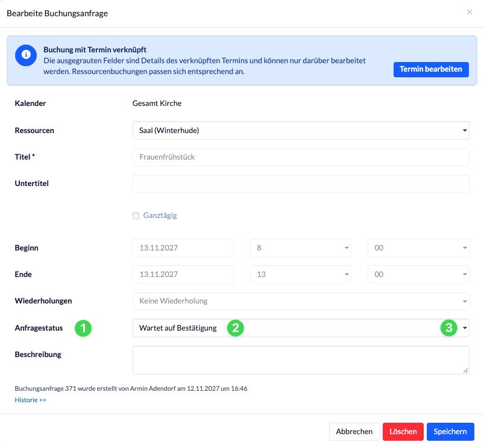The image size is (484, 448).
Task: Open the Ressourcen dropdown Saal (Winterhude)
Action: [x=301, y=131]
